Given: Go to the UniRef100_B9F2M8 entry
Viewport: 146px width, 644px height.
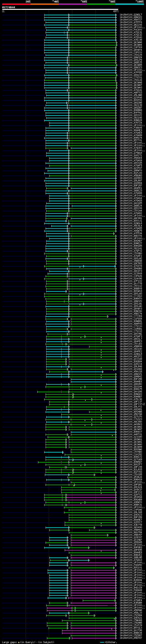Looking at the screenshot, I should point(131,379).
